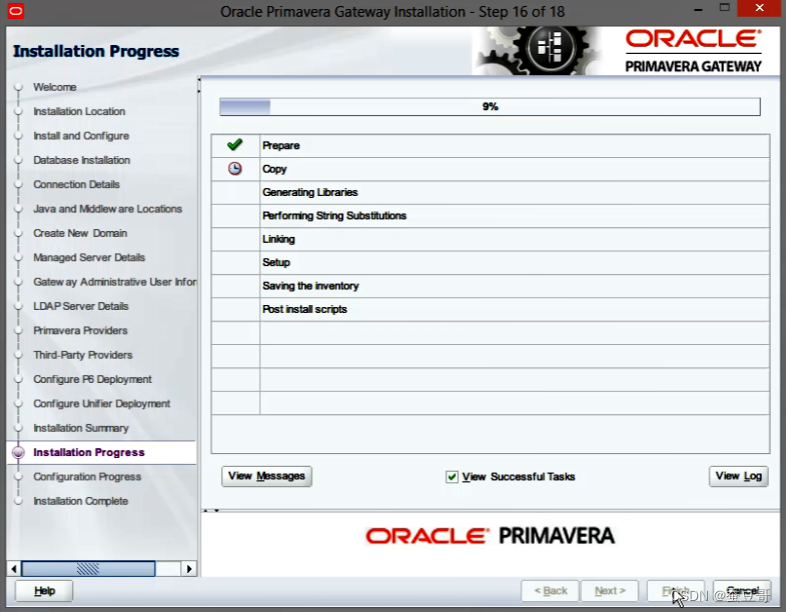Maximize the installer window
Image resolution: width=786 pixels, height=612 pixels.
tap(724, 8)
